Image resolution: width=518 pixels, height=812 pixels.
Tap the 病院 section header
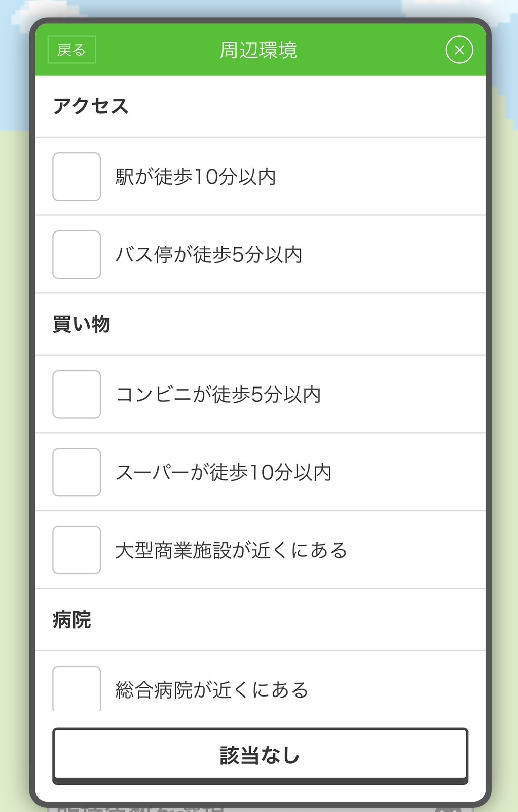pyautogui.click(x=72, y=620)
